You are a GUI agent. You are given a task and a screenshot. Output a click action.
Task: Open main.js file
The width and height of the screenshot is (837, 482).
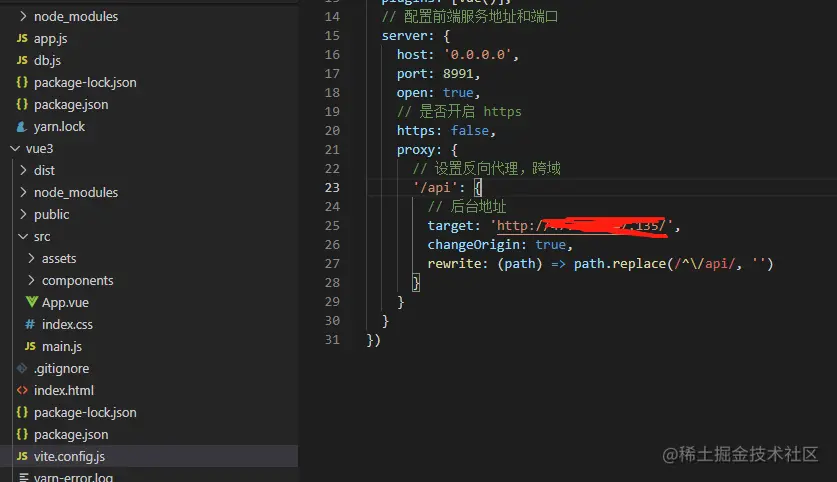coord(62,346)
